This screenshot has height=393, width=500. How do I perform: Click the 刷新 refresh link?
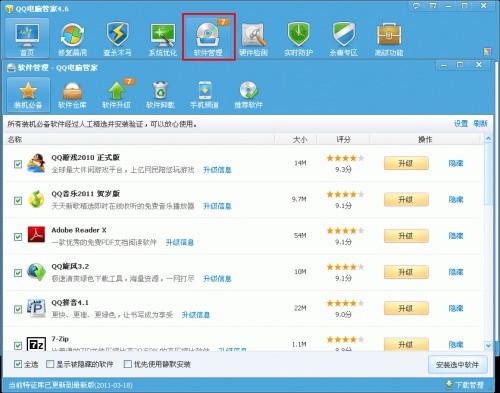coord(480,124)
